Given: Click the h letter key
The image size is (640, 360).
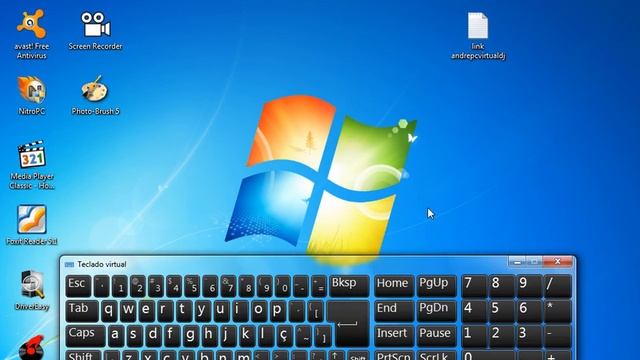Looking at the screenshot, I should tap(209, 336).
